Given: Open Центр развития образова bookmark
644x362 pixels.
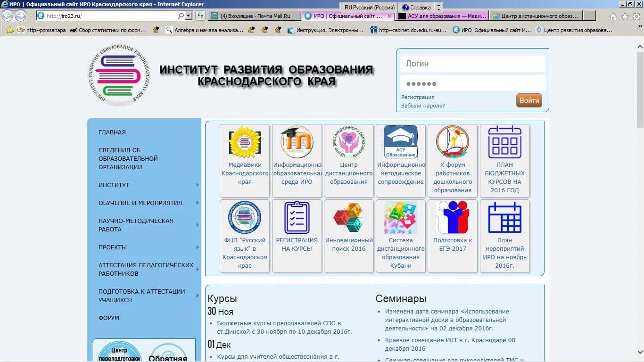Looking at the screenshot, I should (x=574, y=30).
